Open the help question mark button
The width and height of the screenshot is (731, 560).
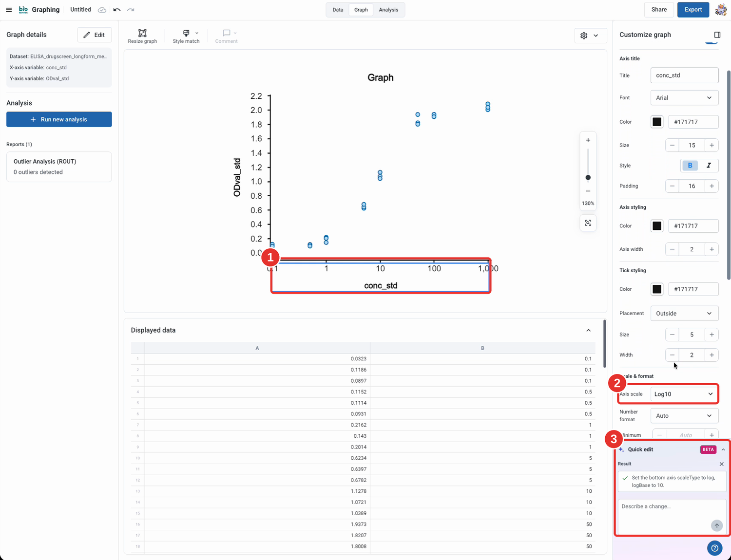click(x=714, y=548)
